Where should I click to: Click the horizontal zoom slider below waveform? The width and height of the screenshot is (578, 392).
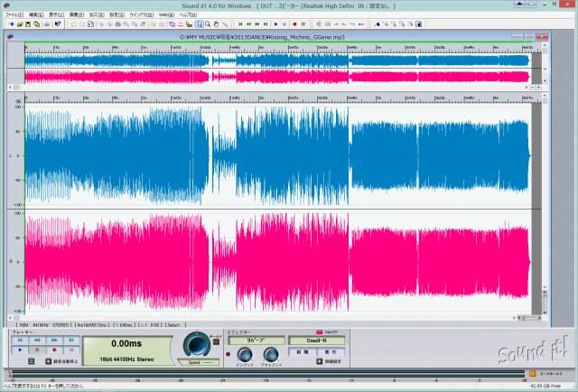click(530, 318)
